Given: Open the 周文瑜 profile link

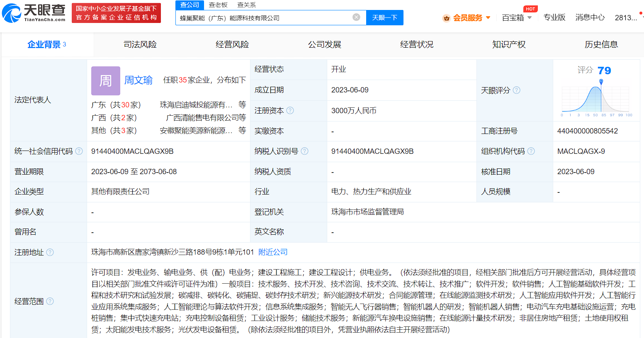Looking at the screenshot, I should pos(139,80).
